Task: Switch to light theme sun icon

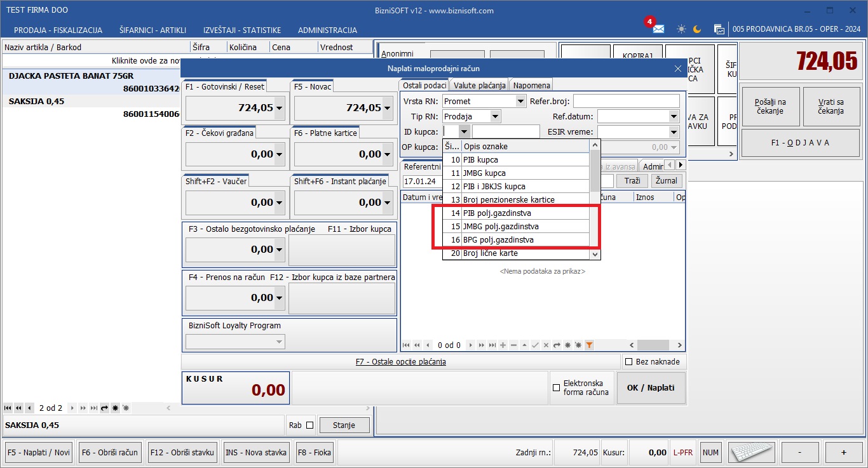Action: [681, 29]
